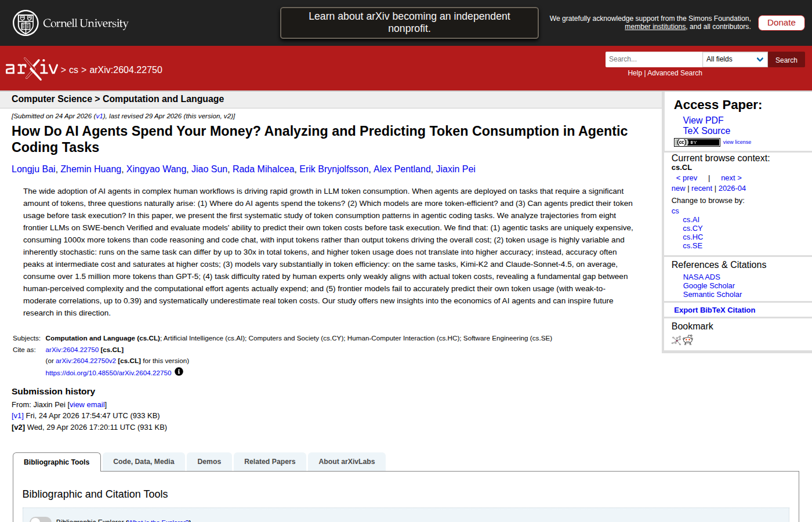Click Export BibTeX Citation
This screenshot has width=812, height=522.
click(715, 310)
